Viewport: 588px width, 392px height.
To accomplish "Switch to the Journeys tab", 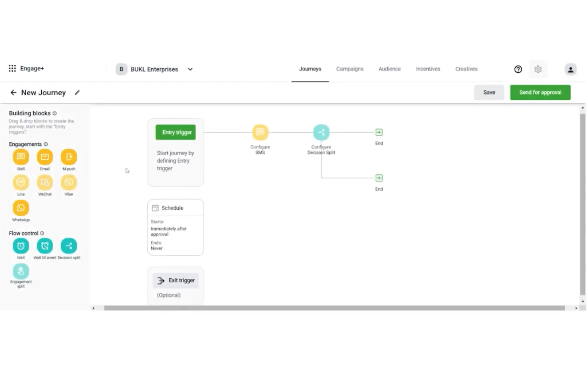I will tap(310, 69).
